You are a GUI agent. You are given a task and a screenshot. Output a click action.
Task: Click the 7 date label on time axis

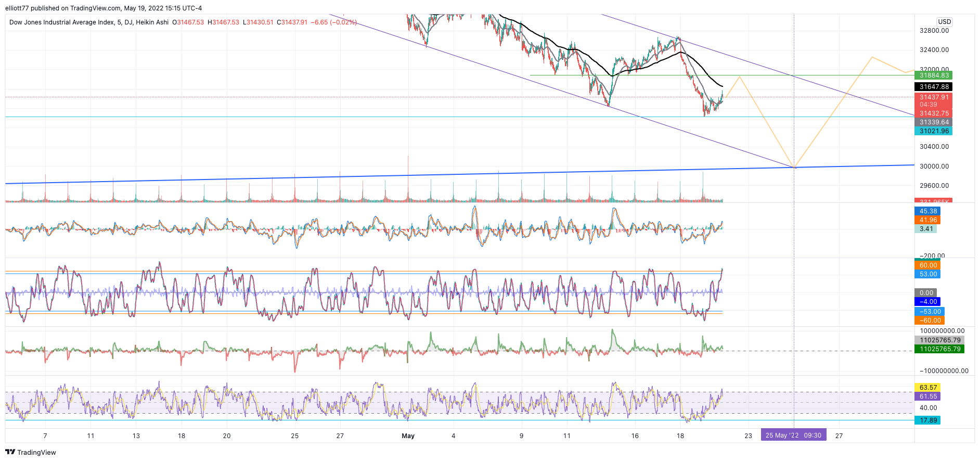click(x=45, y=436)
